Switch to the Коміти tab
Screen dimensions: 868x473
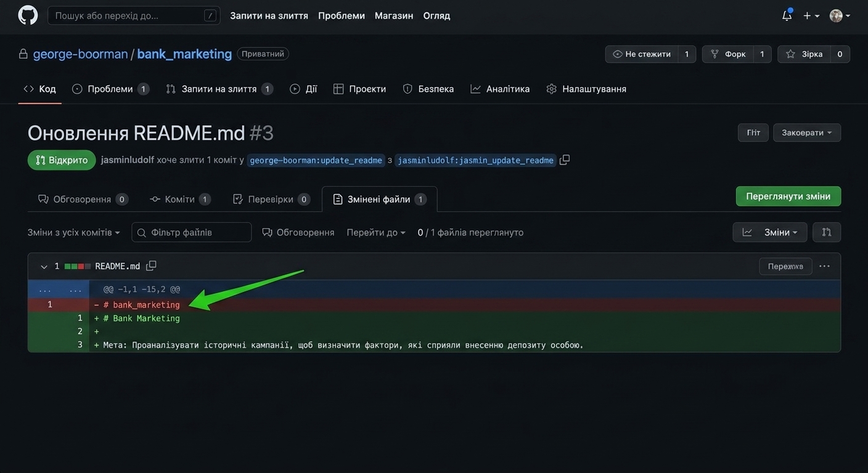[x=180, y=199]
